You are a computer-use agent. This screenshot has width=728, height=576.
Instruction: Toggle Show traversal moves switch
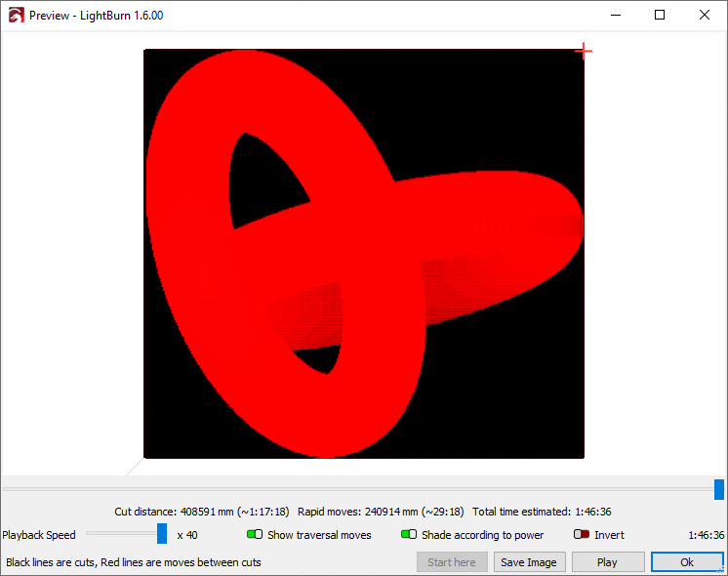click(x=255, y=534)
